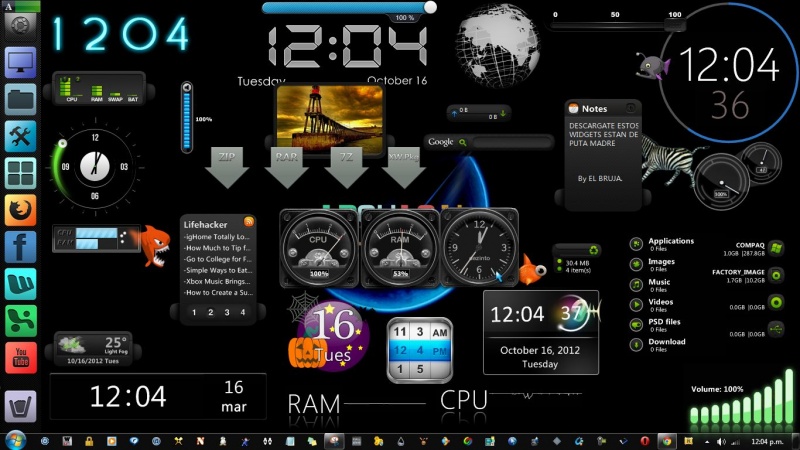
Task: Open "igHome Totally Lo..." Lifehacker headline
Action: [217, 237]
